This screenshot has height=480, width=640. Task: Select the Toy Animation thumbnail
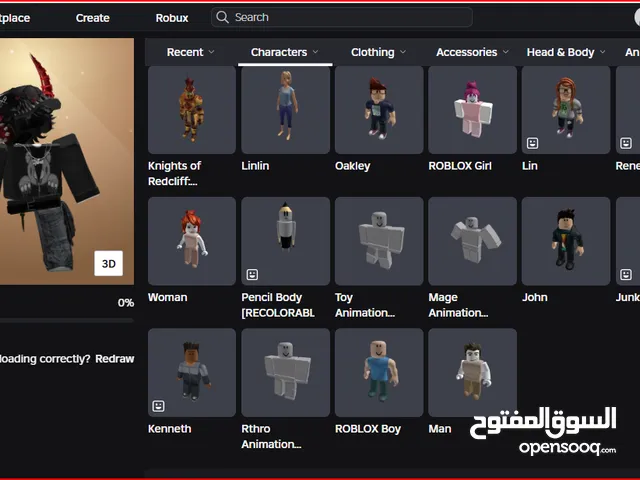379,241
